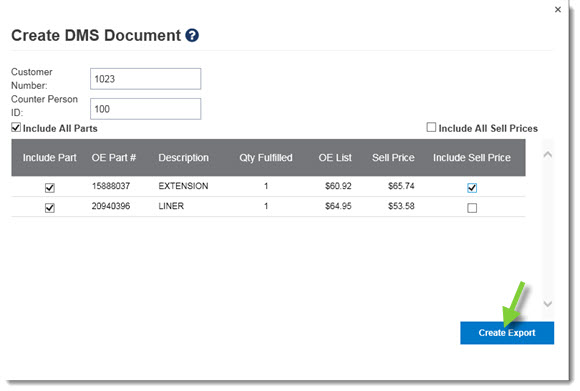Close the Create DMS Document dialog
This screenshot has width=580, height=391.
(x=558, y=10)
